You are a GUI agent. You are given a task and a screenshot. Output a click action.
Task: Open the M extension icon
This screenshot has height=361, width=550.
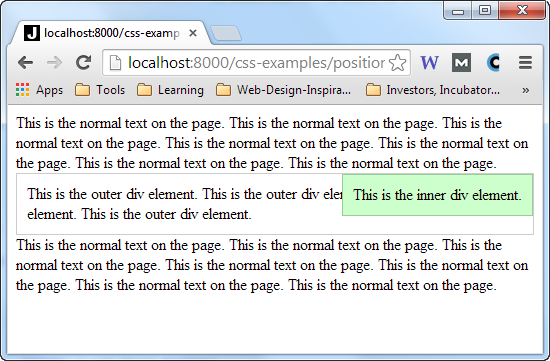point(461,63)
